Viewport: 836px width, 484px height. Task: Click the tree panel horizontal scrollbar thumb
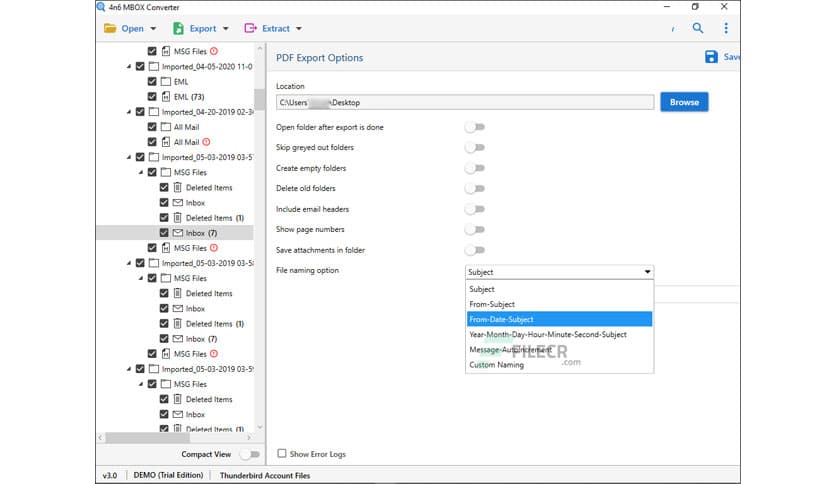[x=147, y=437]
